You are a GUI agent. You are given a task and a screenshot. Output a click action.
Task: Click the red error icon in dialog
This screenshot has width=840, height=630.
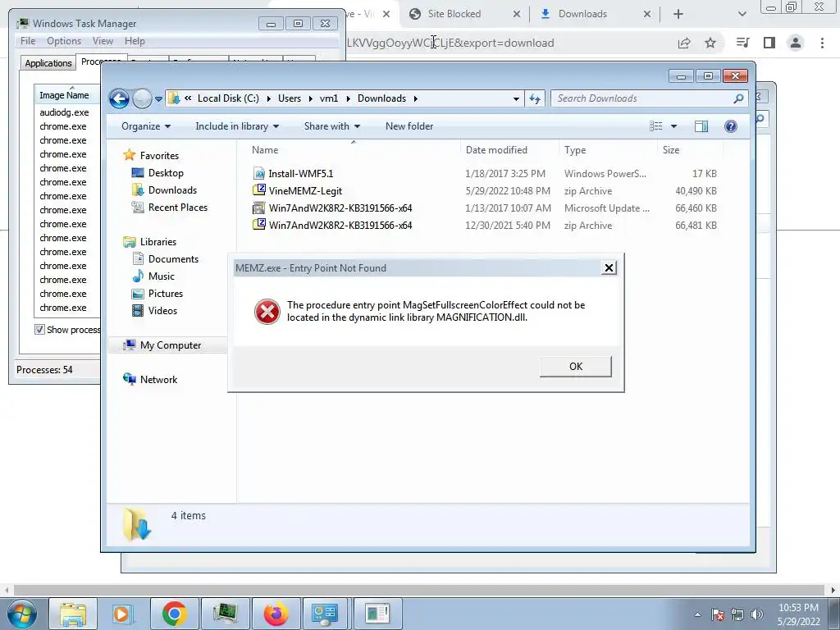[267, 312]
